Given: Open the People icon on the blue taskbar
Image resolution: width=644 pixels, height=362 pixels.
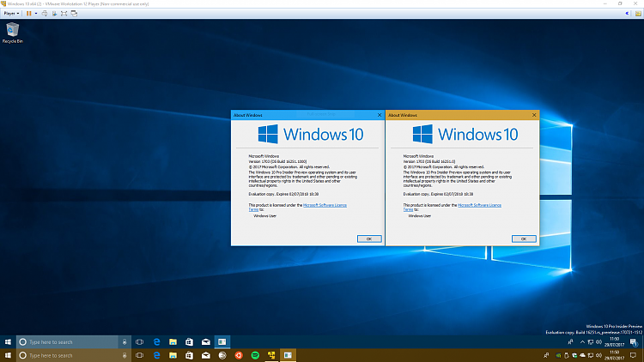Looking at the screenshot, I should point(570,342).
